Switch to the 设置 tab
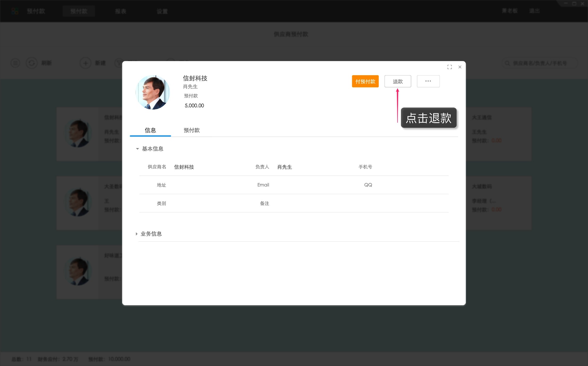Image resolution: width=588 pixels, height=366 pixels. 162,11
